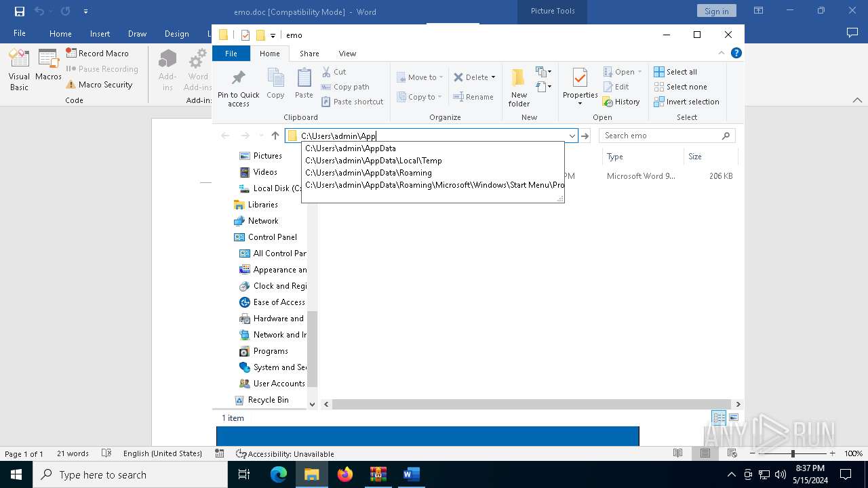Screen dimensions: 868x488
Task: Click the Cut scissors command
Action: point(334,72)
